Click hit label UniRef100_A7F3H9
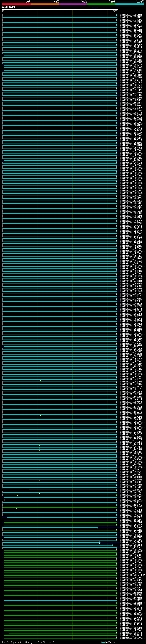This screenshot has width=146, height=644. point(131,95)
